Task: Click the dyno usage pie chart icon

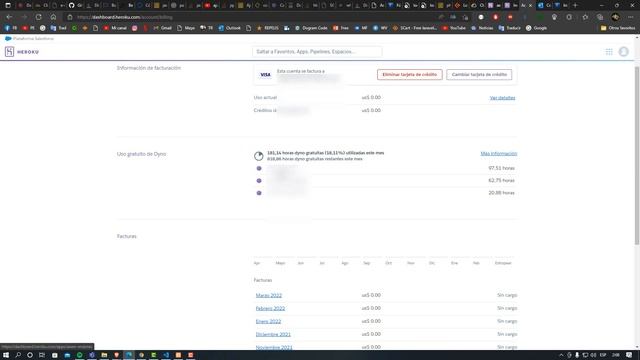Action: (x=258, y=156)
